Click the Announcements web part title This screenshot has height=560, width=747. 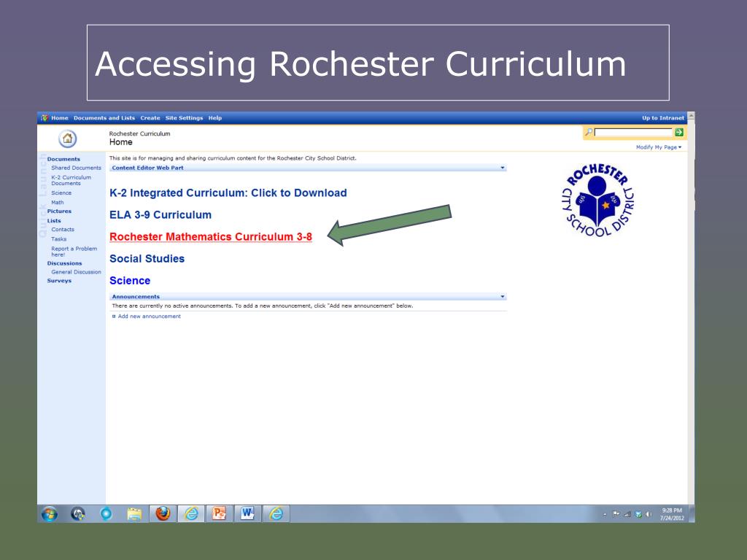coord(136,297)
